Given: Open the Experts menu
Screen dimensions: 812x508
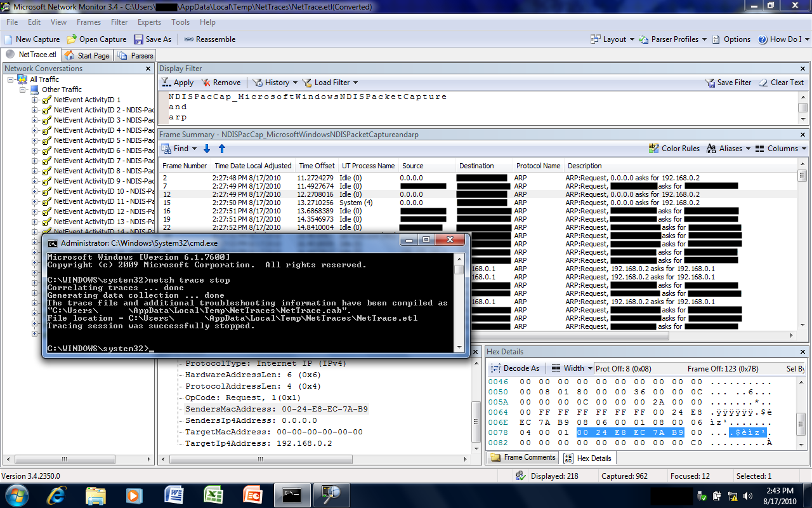Looking at the screenshot, I should 149,22.
